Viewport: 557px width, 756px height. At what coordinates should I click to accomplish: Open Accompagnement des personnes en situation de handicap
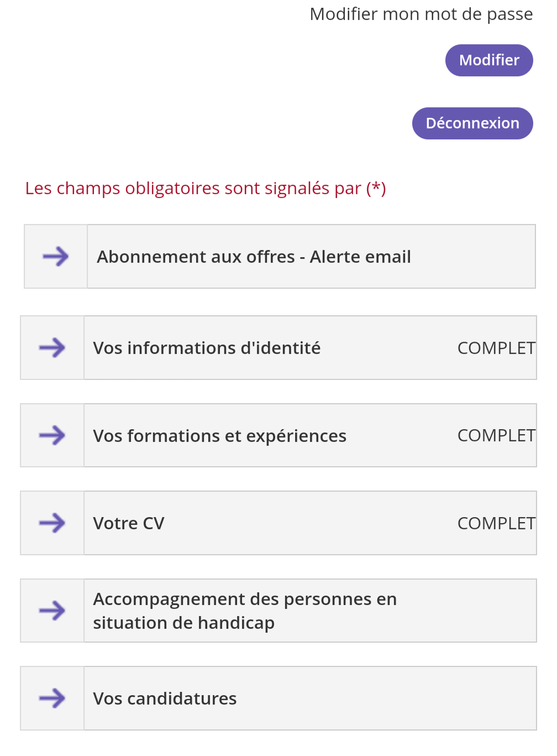[278, 611]
